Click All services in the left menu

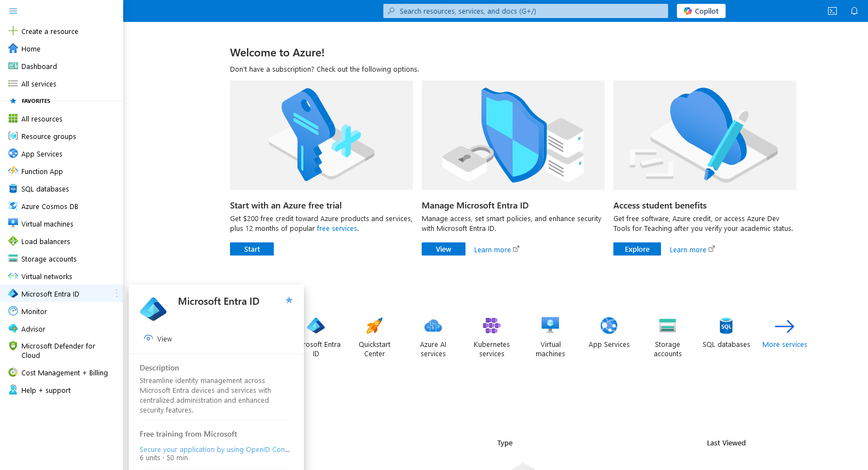tap(38, 84)
